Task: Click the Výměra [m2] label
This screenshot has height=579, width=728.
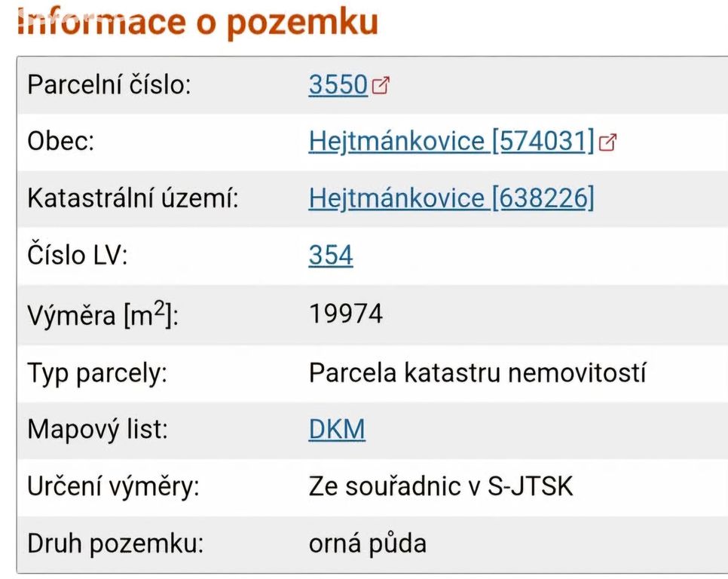Action: (102, 314)
